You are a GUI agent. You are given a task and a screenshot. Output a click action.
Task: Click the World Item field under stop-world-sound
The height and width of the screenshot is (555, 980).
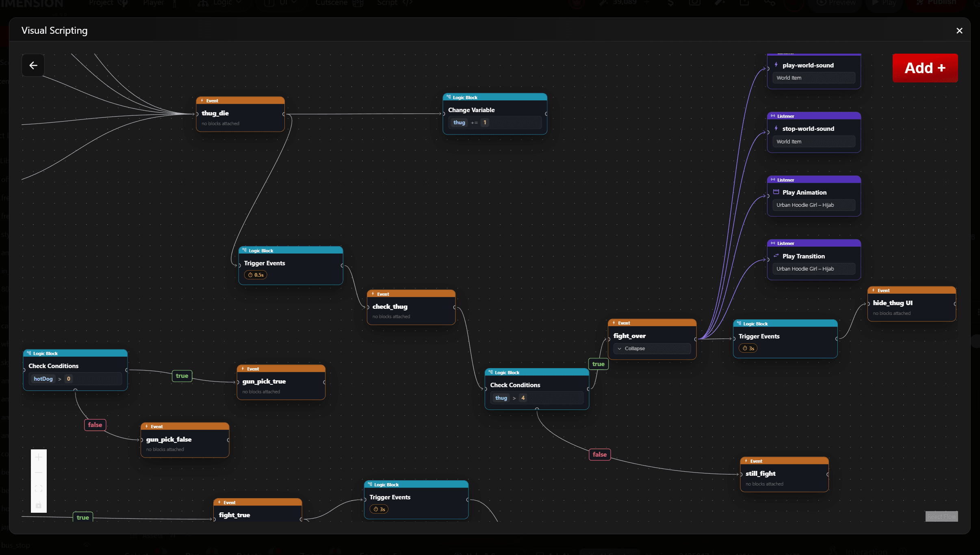[813, 142]
